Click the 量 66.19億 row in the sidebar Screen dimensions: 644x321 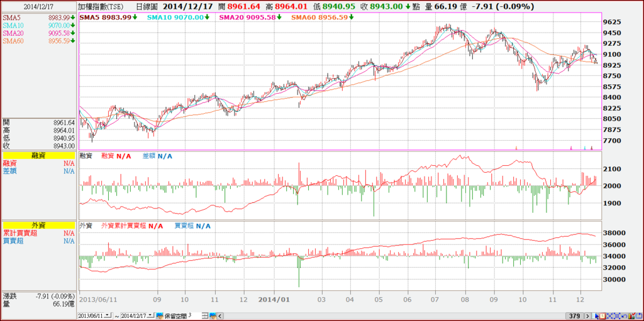(38, 304)
